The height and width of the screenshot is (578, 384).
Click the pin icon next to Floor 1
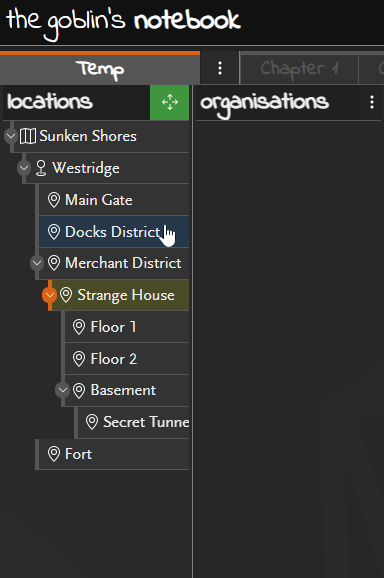point(79,327)
